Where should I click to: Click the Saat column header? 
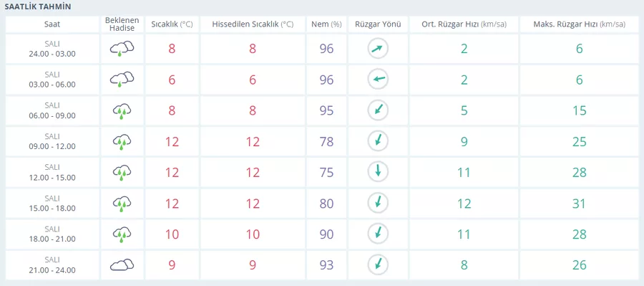point(52,24)
